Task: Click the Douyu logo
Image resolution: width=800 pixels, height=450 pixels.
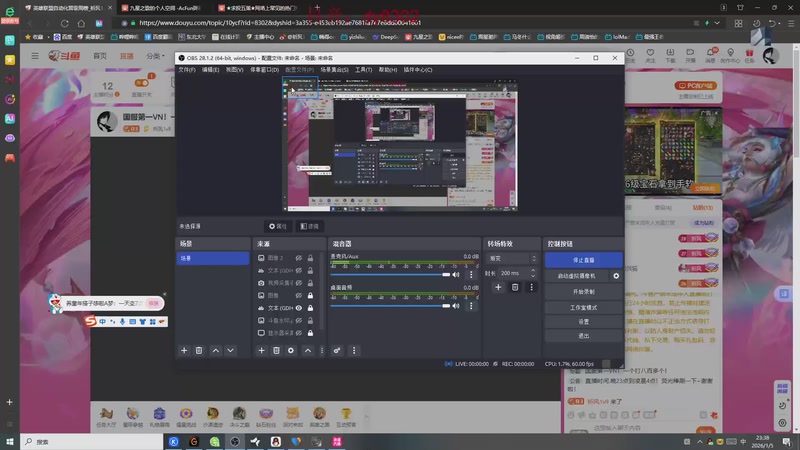Action: (x=64, y=56)
